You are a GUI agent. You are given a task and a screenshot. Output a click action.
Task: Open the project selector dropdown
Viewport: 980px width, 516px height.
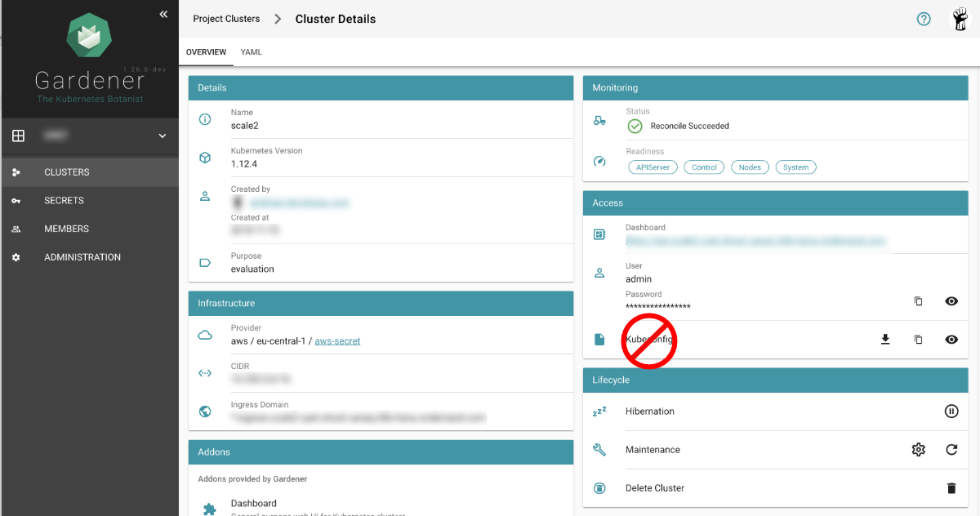pyautogui.click(x=162, y=136)
